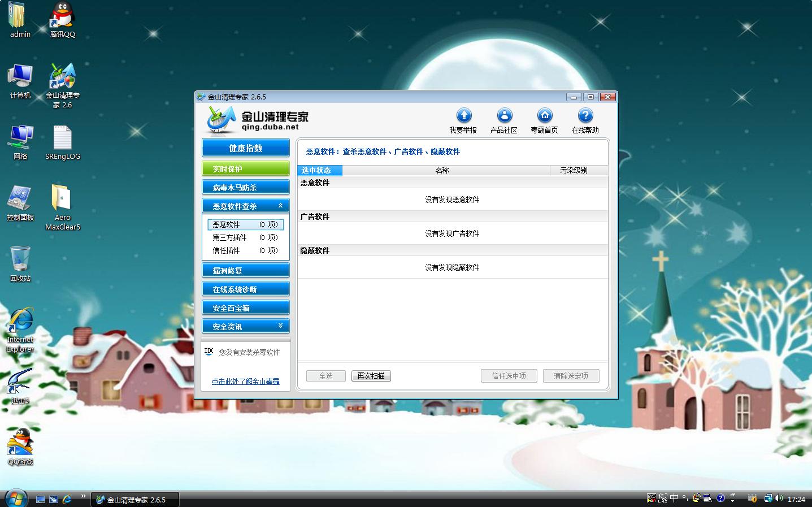Click the volume speaker tray icon
812x507 pixels.
click(x=779, y=499)
